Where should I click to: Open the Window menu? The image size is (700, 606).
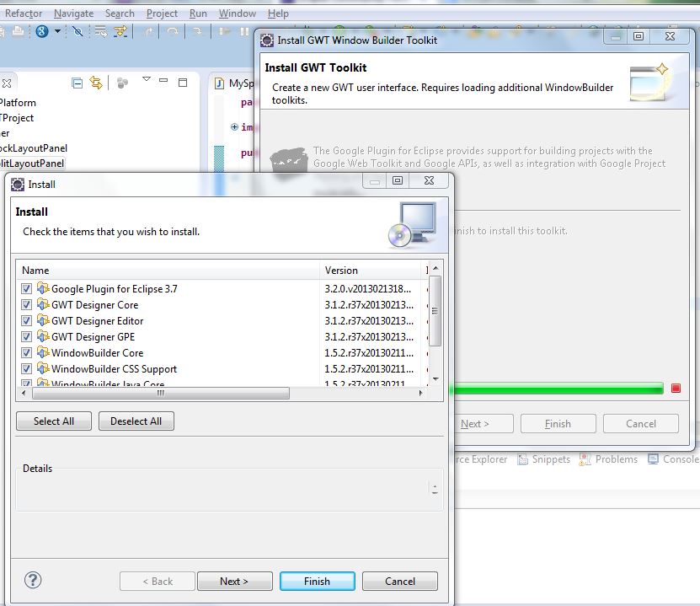238,13
